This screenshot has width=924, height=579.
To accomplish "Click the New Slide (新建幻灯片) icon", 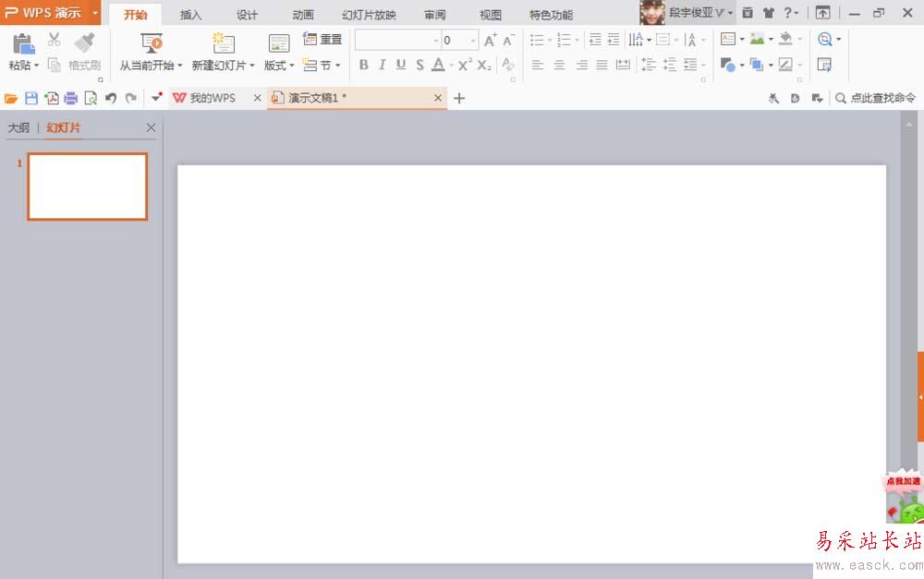I will [x=223, y=42].
